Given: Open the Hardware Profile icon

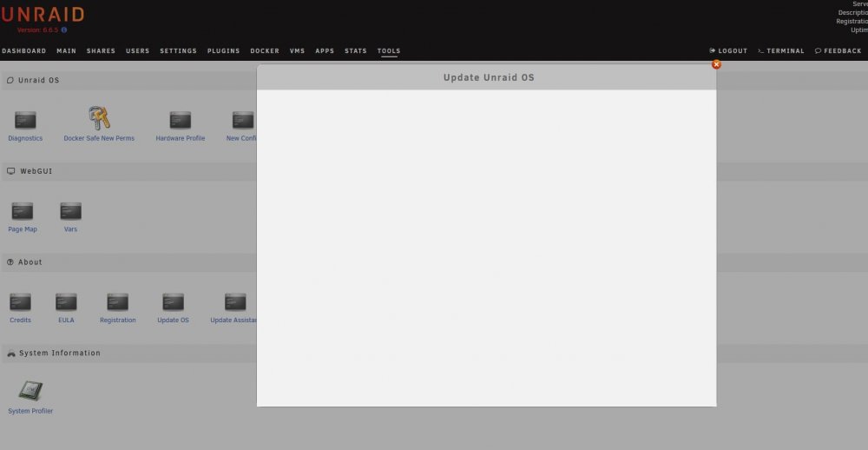Looking at the screenshot, I should 181,120.
